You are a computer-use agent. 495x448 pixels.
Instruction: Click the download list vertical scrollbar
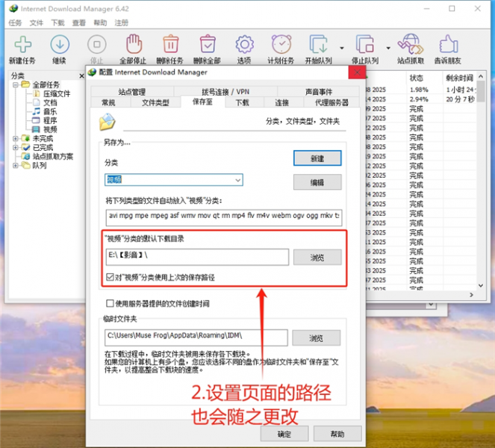tap(481, 180)
